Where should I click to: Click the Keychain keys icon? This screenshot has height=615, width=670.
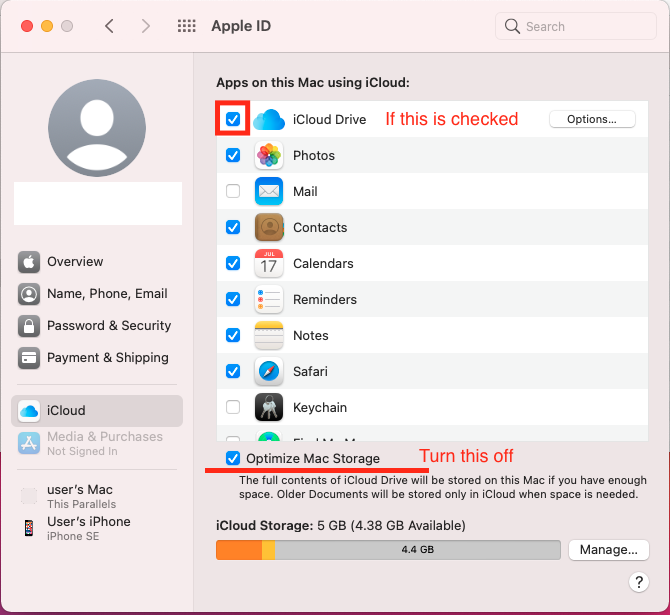click(x=269, y=407)
